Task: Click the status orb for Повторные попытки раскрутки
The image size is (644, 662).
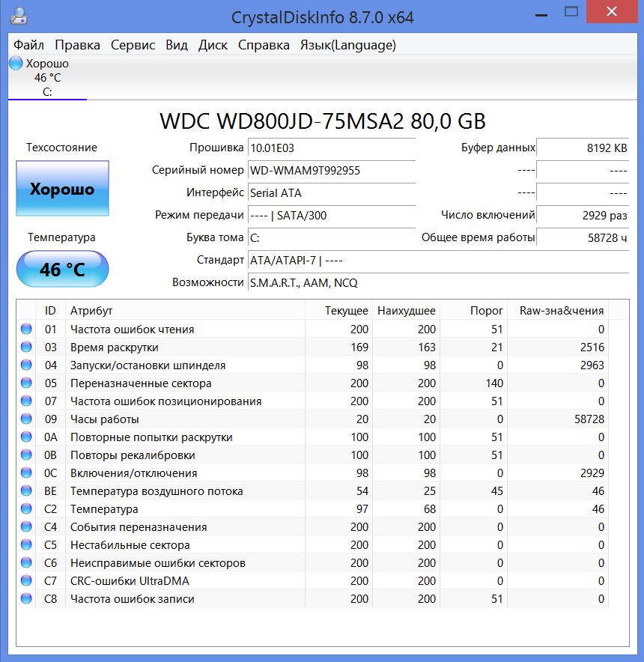Action: (26, 437)
